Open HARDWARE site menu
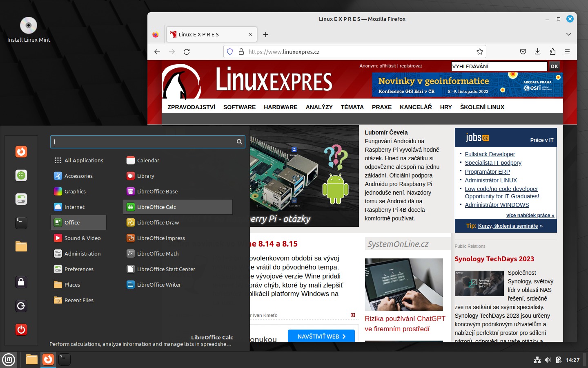The image size is (588, 368). coord(281,107)
